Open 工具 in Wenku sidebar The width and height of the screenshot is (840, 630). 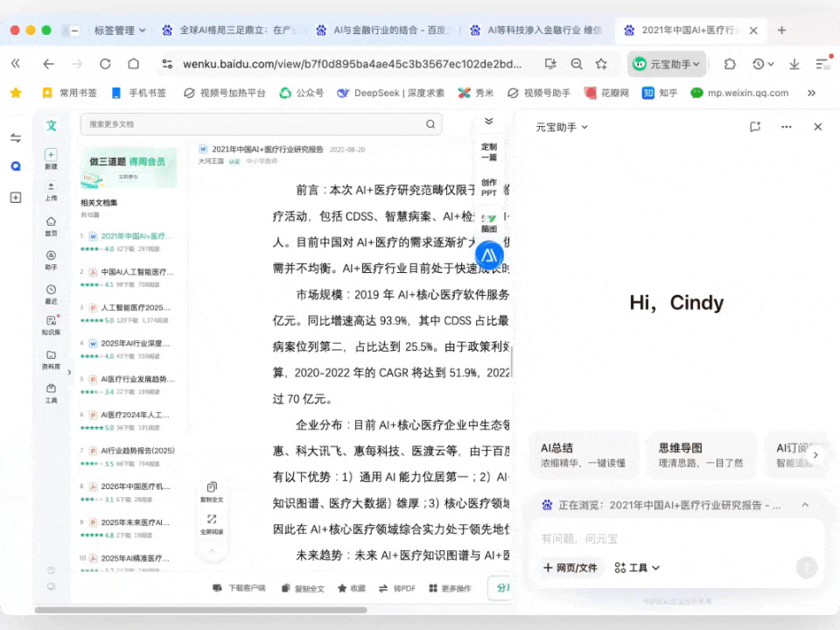51,394
